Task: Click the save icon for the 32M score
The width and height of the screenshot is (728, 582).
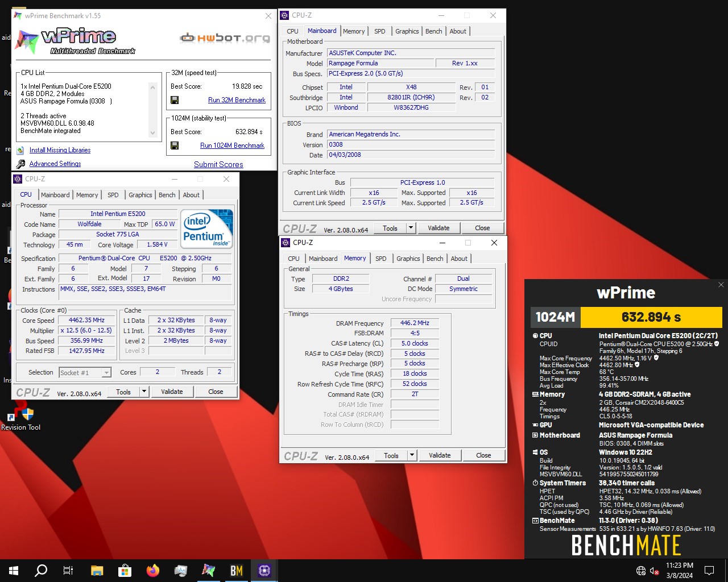Action: pyautogui.click(x=175, y=100)
